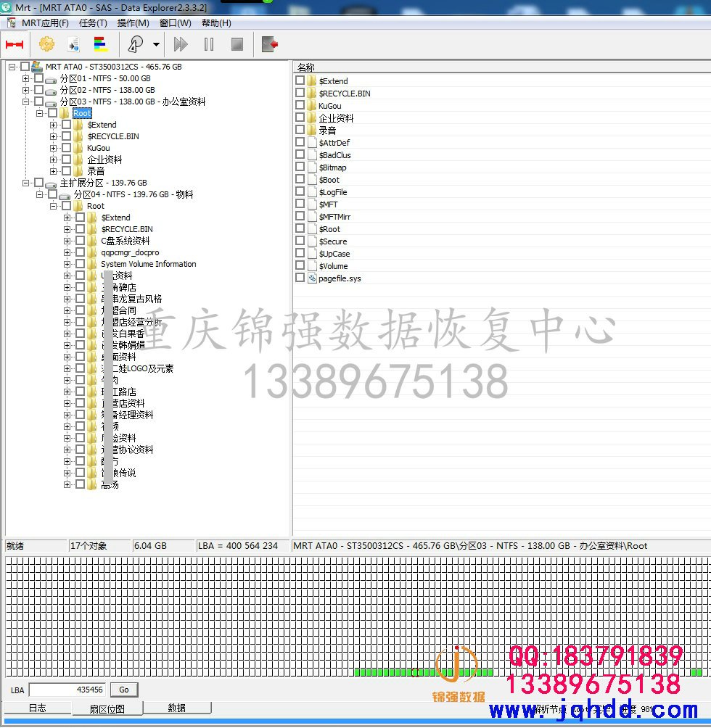Image resolution: width=711 pixels, height=728 pixels.
Task: Select $Volume in the file list
Action: (x=334, y=265)
